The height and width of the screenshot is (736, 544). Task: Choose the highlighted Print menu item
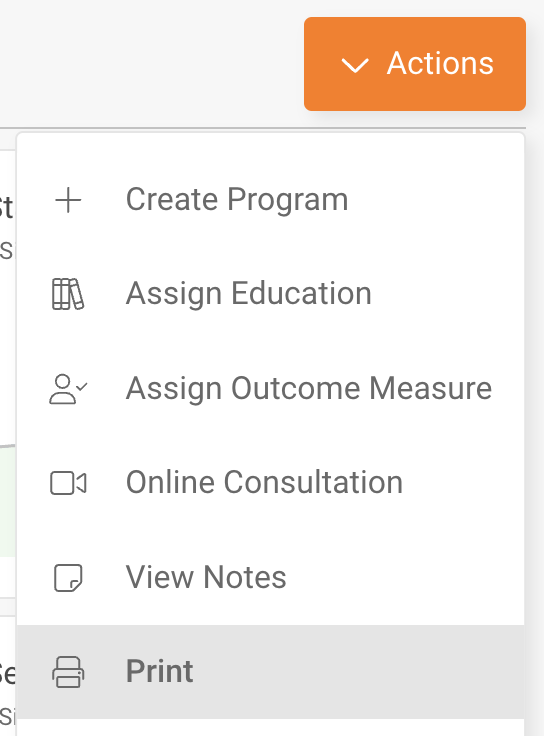(x=270, y=672)
